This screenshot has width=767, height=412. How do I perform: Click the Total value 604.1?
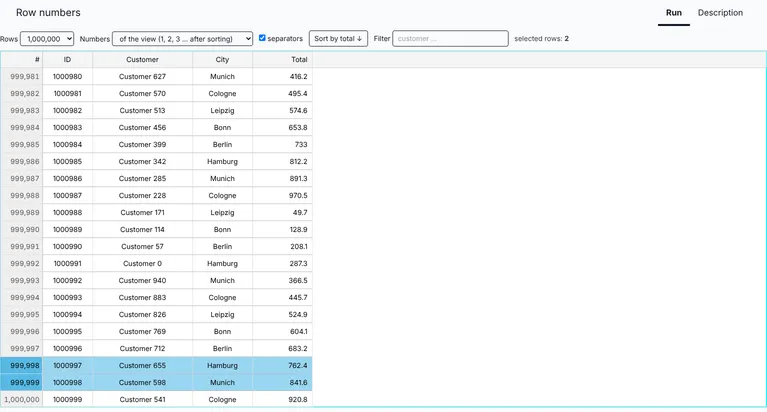pos(282,332)
